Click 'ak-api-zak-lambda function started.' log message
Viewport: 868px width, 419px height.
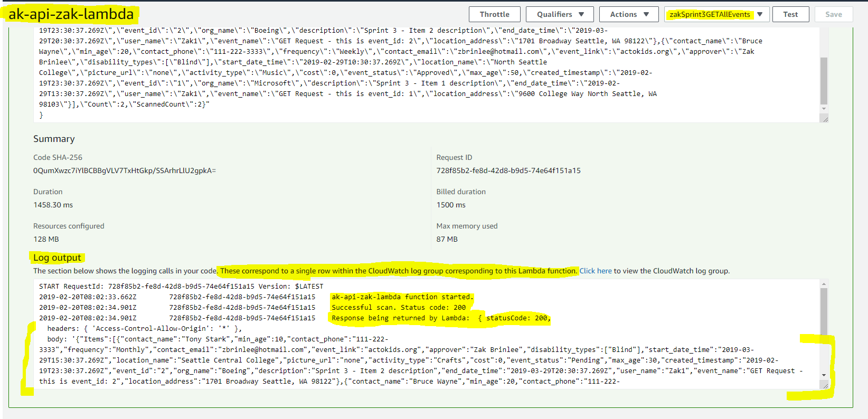[x=402, y=297]
